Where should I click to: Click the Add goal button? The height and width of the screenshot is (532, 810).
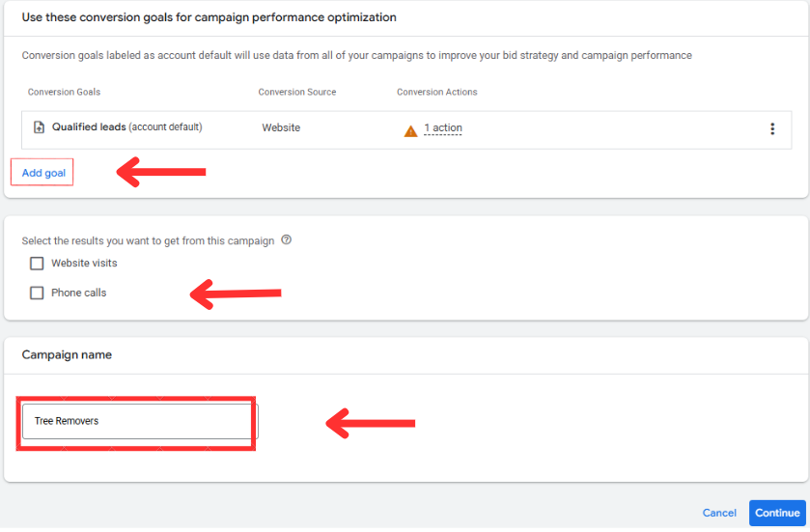tap(42, 173)
